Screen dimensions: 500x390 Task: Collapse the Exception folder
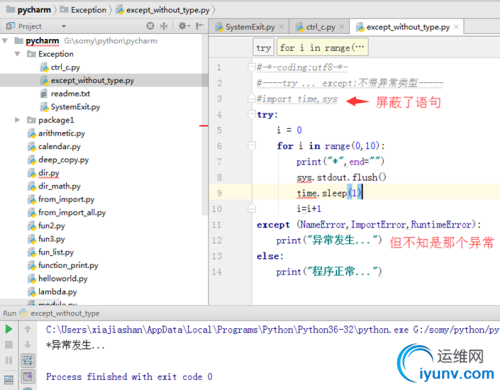(17, 54)
